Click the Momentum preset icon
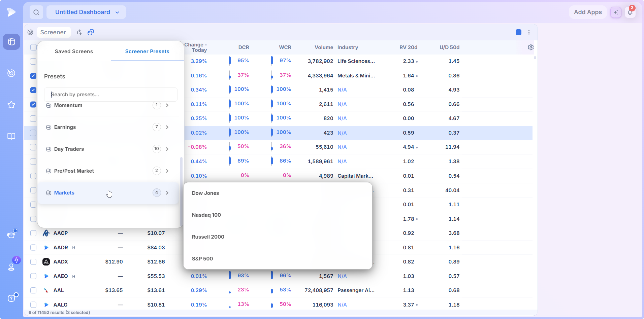 click(49, 105)
